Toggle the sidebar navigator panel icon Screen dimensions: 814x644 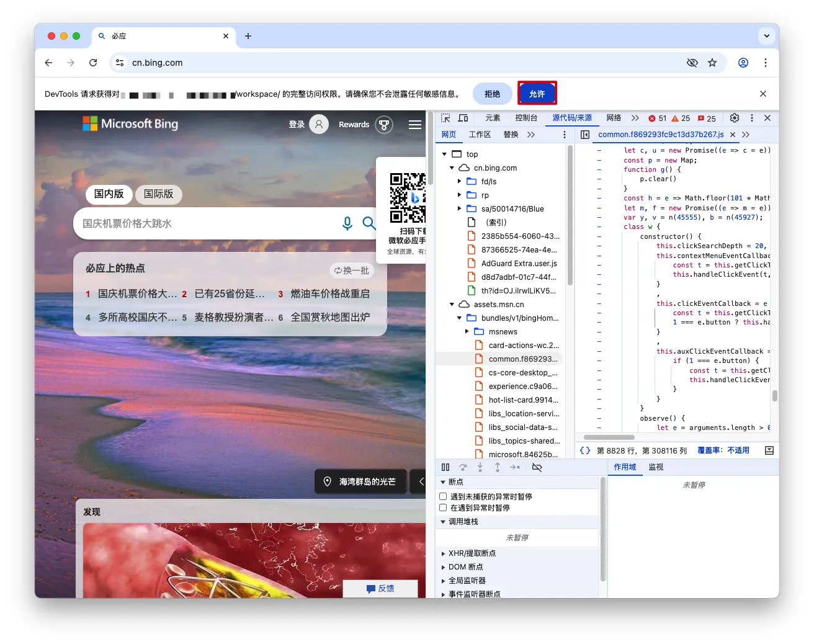(x=584, y=135)
